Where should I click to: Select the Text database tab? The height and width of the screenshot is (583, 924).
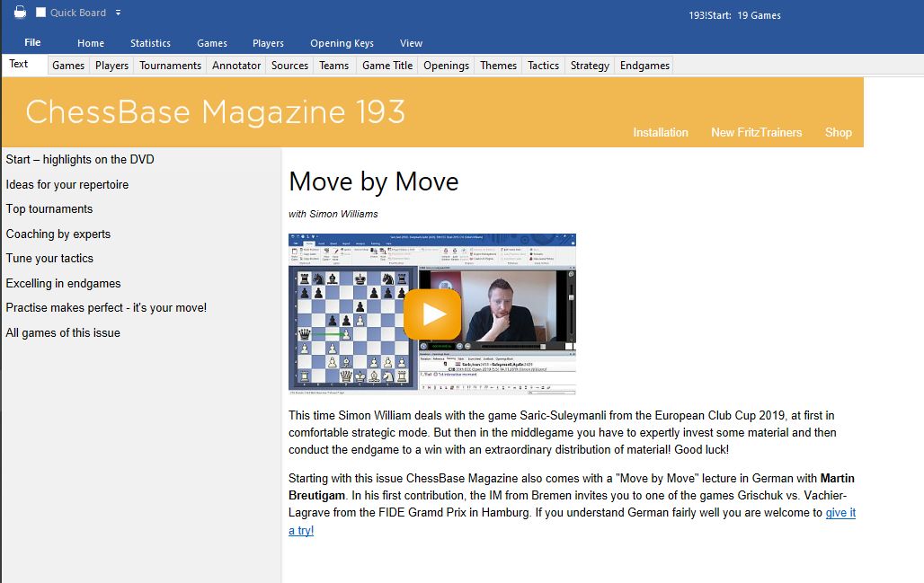(x=18, y=64)
